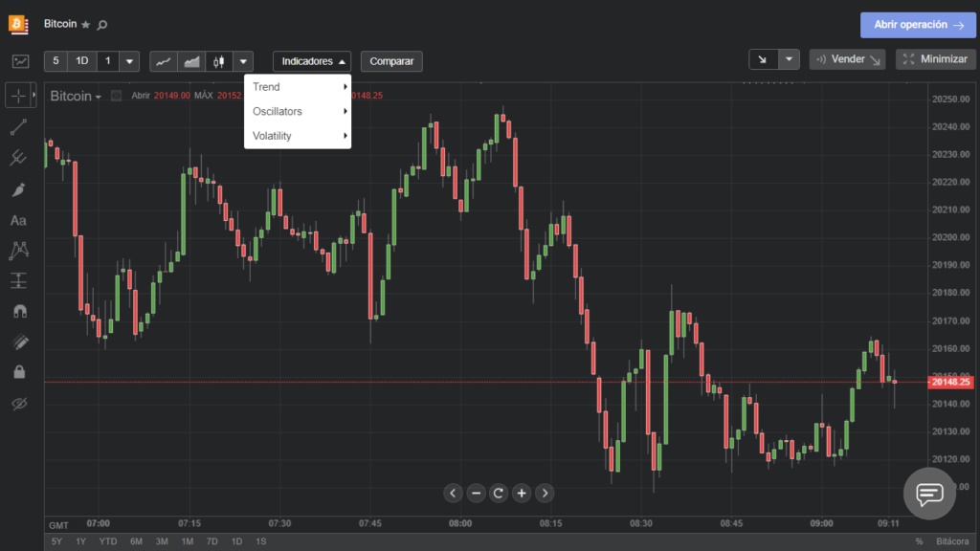Open the Oscillators indicators submenu
The image size is (980, 551).
pyautogui.click(x=298, y=111)
